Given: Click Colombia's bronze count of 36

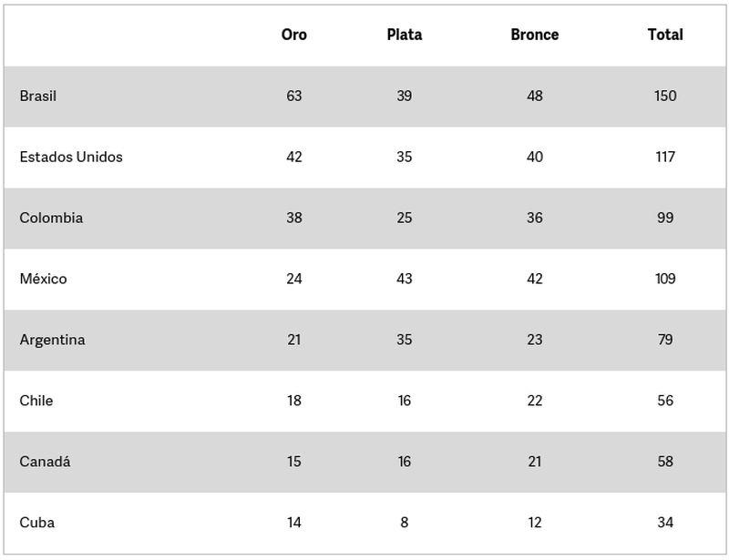Looking at the screenshot, I should coord(535,218).
